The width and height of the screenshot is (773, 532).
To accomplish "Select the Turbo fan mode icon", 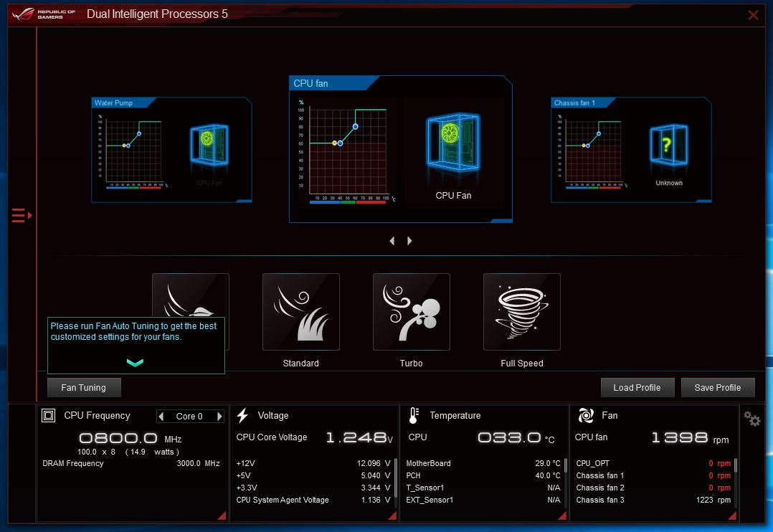I will pyautogui.click(x=411, y=312).
